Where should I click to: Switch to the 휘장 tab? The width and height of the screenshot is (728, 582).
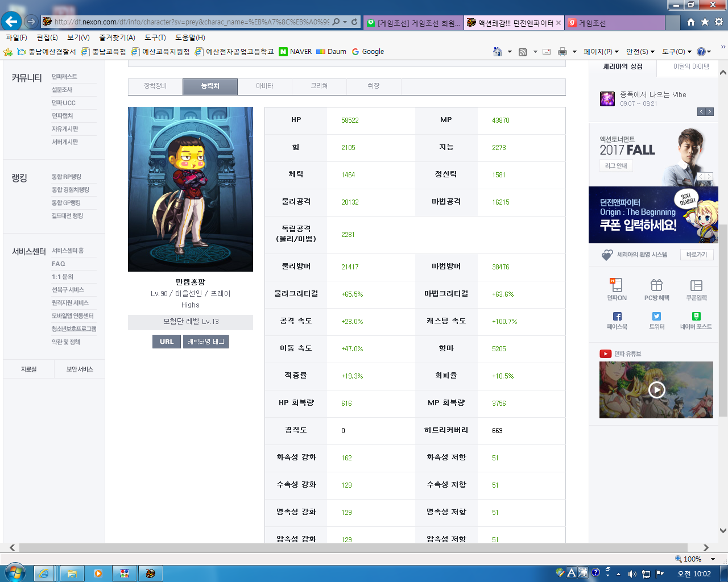pyautogui.click(x=374, y=86)
